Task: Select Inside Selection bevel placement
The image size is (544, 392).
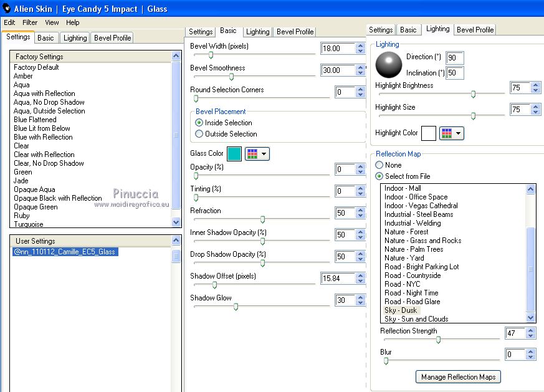Action: [199, 122]
